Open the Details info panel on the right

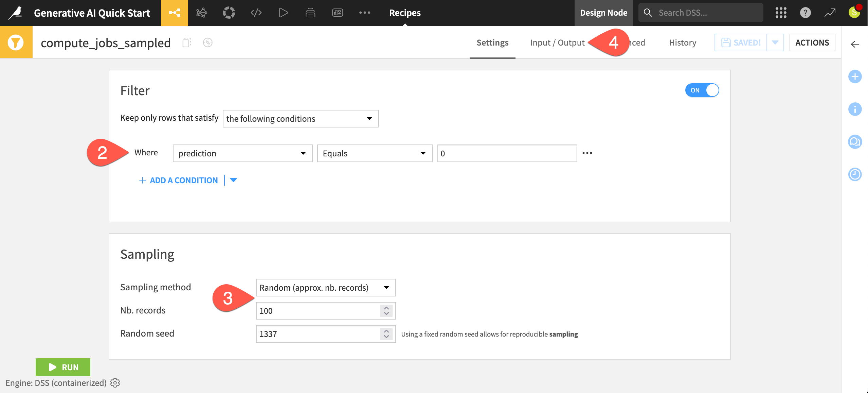[x=855, y=109]
